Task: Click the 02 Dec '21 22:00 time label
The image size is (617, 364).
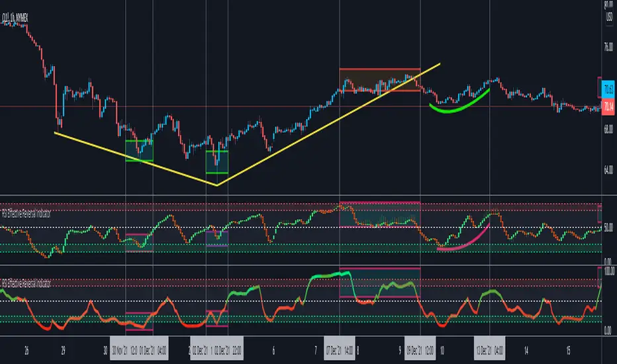Action: tap(228, 350)
